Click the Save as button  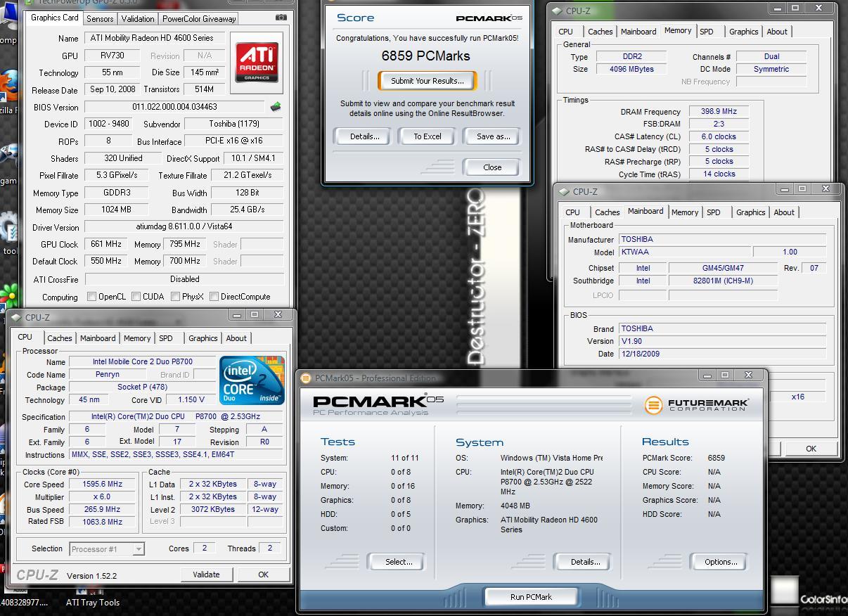[494, 136]
